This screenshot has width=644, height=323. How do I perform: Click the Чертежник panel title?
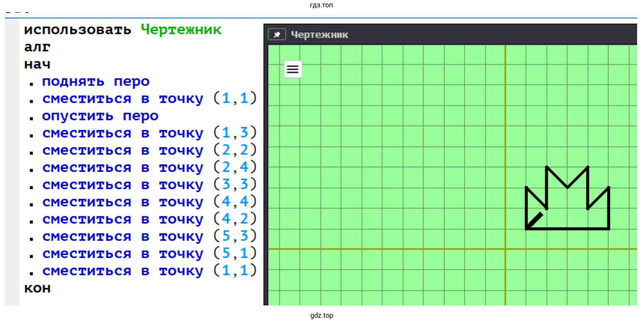[319, 35]
